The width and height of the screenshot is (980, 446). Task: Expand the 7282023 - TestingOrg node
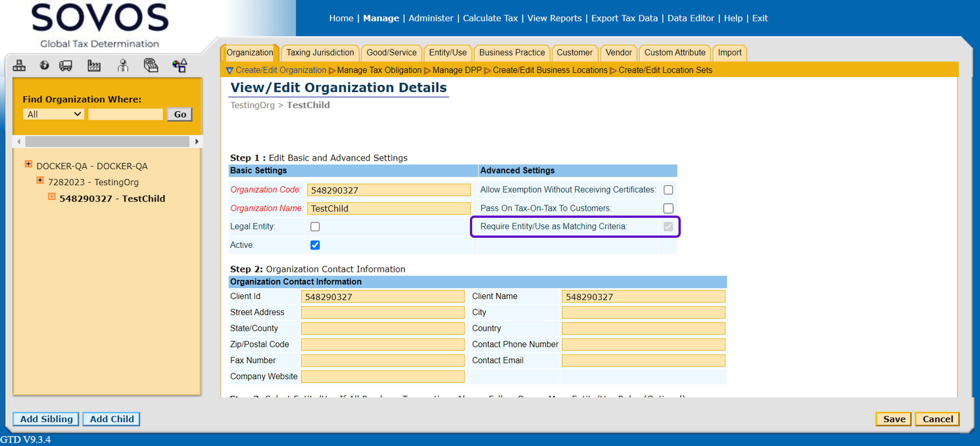(40, 180)
